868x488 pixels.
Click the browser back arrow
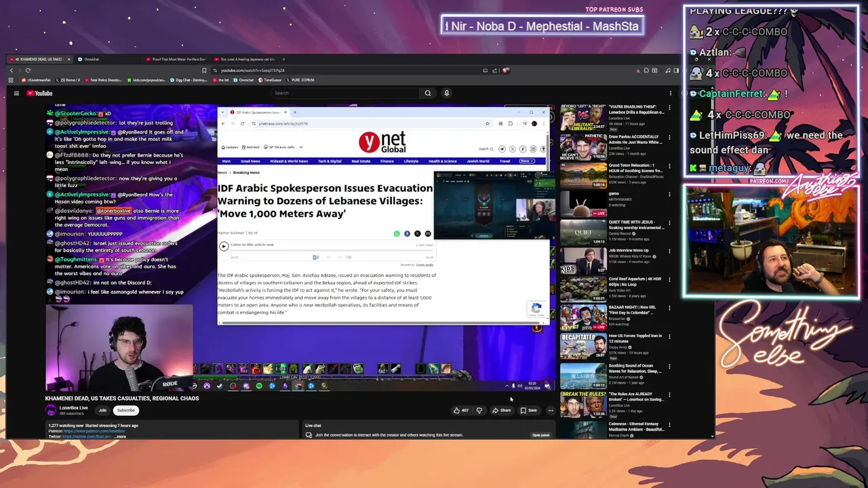click(12, 70)
